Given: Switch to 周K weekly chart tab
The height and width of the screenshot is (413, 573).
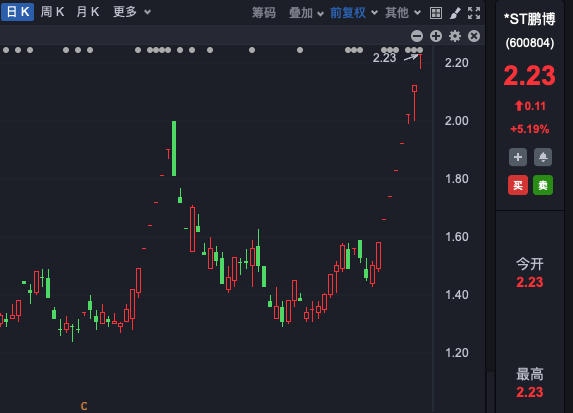Looking at the screenshot, I should click(x=53, y=12).
